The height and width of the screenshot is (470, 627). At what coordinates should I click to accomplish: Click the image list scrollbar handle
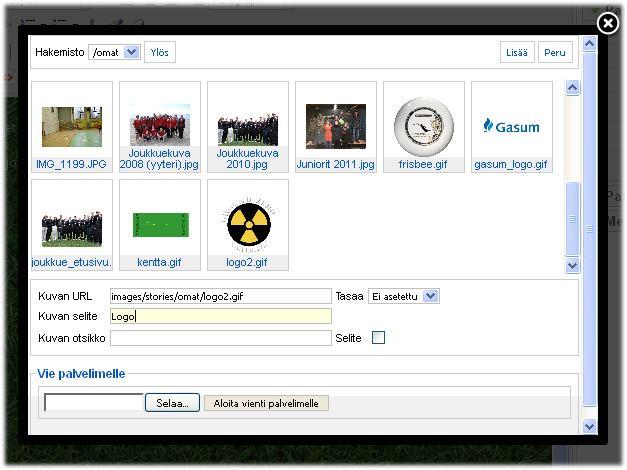572,218
